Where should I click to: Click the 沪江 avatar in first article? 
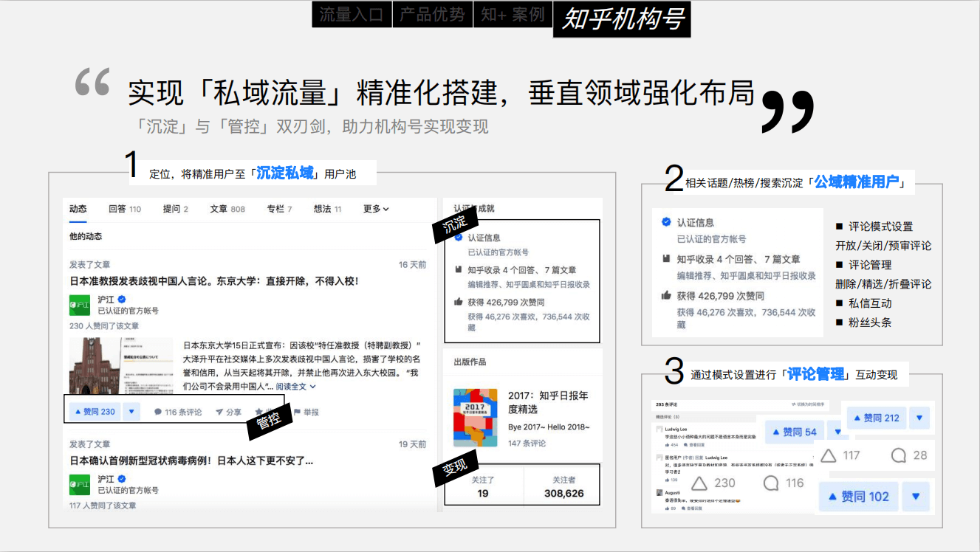[x=80, y=305]
